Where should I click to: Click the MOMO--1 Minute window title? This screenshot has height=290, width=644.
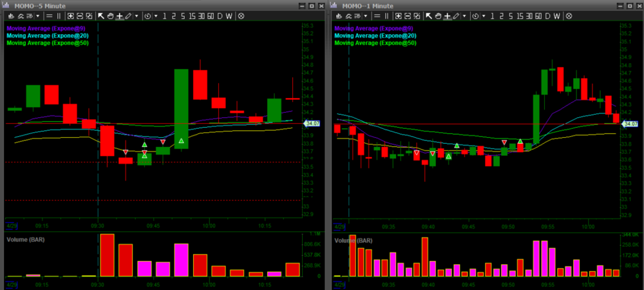[x=366, y=5]
